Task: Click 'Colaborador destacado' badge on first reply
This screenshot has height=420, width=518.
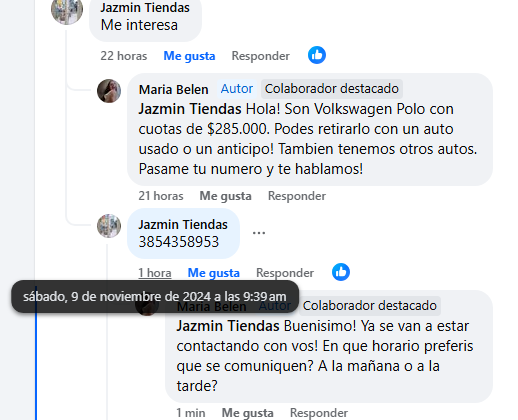Action: click(332, 89)
